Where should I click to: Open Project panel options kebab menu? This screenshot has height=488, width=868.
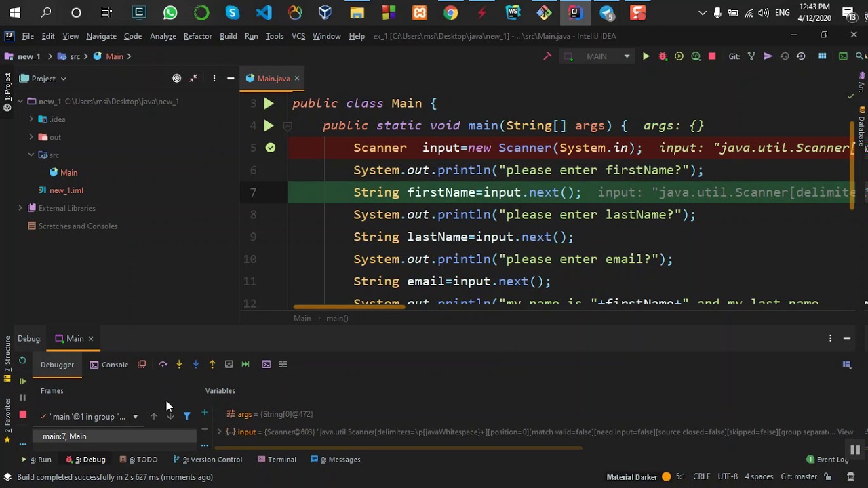click(x=214, y=79)
